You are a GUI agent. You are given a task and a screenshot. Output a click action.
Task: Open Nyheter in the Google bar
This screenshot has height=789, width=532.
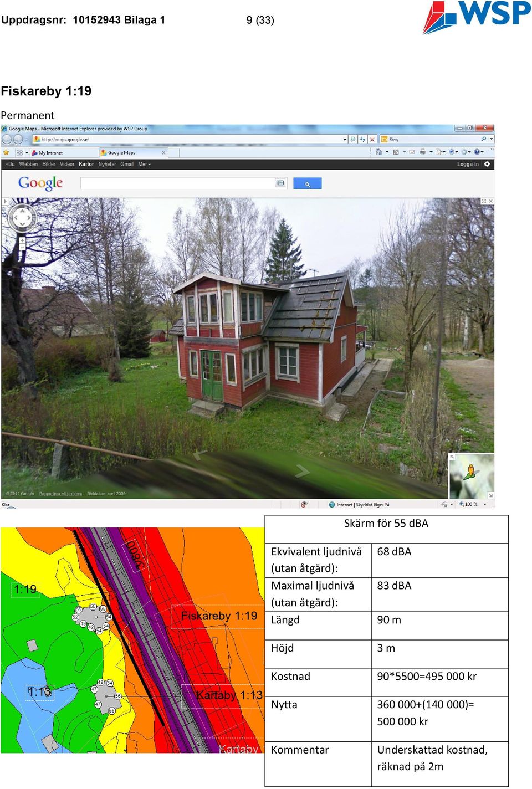click(x=107, y=164)
